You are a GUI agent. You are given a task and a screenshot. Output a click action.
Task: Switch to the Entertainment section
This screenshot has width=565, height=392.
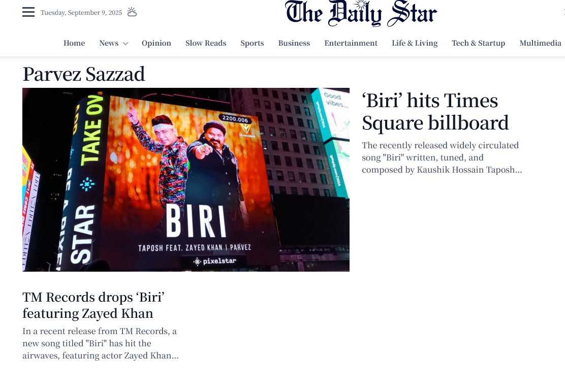pyautogui.click(x=351, y=43)
